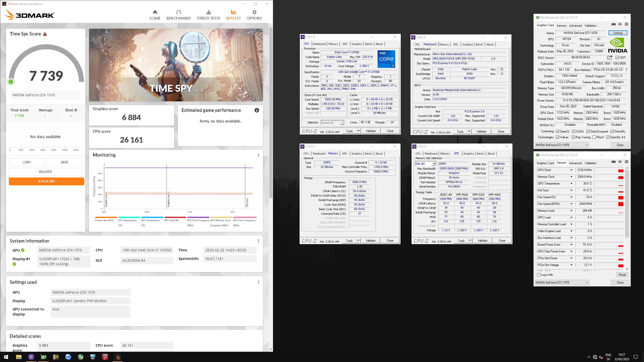Open Graphics tab in CPU-Z Mainboard window
This screenshot has height=362, width=644.
tap(467, 44)
